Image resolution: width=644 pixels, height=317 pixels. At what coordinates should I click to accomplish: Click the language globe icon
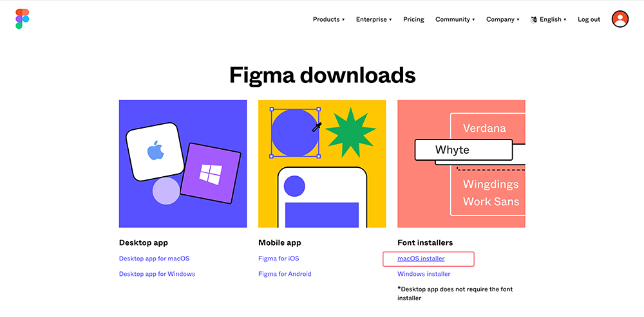point(534,20)
